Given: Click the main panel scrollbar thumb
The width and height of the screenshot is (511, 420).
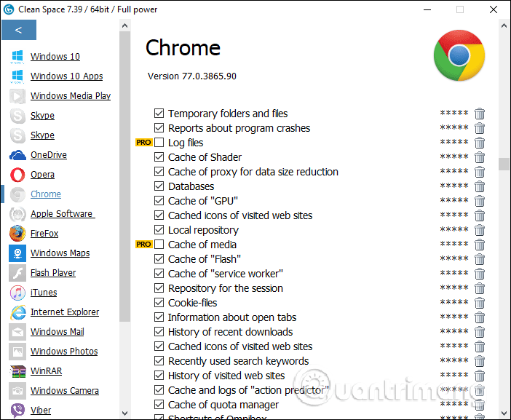Looking at the screenshot, I should [504, 165].
